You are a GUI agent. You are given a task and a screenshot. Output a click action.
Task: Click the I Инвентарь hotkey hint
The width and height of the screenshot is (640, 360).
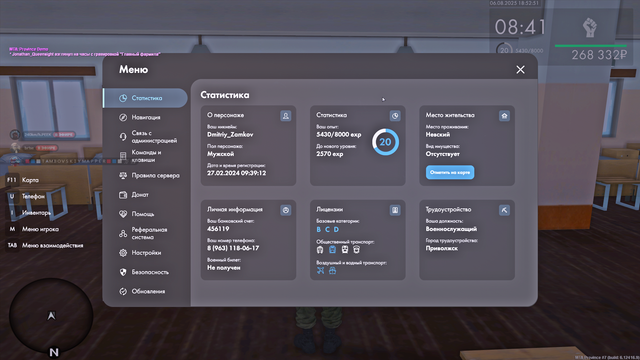pos(29,213)
